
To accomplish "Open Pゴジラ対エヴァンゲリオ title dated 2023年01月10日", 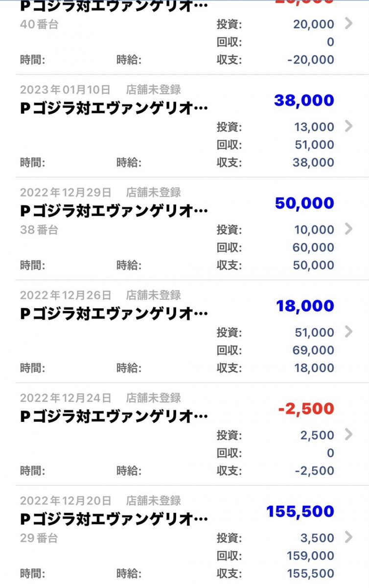I will (x=114, y=108).
